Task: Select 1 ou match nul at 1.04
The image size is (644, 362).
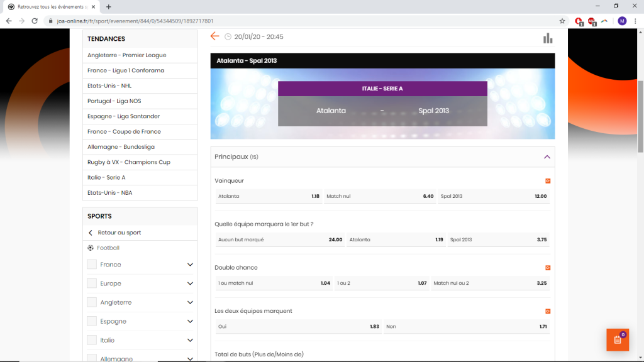Action: pos(274,283)
